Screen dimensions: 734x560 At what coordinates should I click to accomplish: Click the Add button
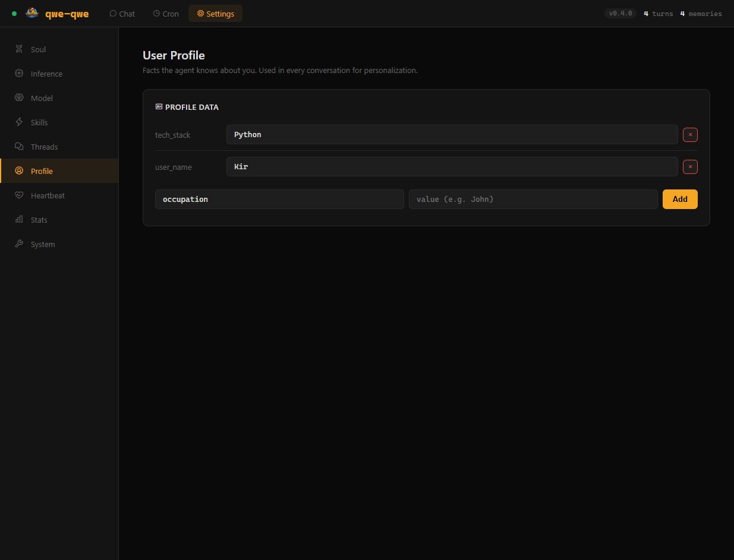680,199
